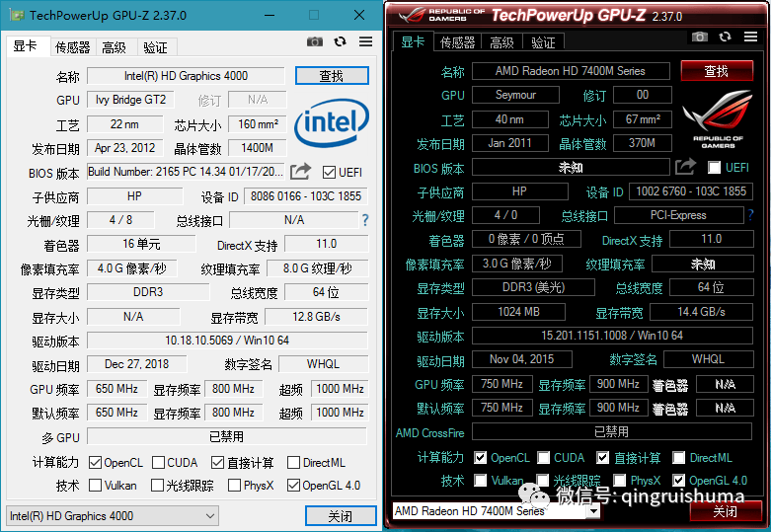This screenshot has width=771, height=532.
Task: Switch to 验证 tab in Intel window
Action: tap(155, 47)
